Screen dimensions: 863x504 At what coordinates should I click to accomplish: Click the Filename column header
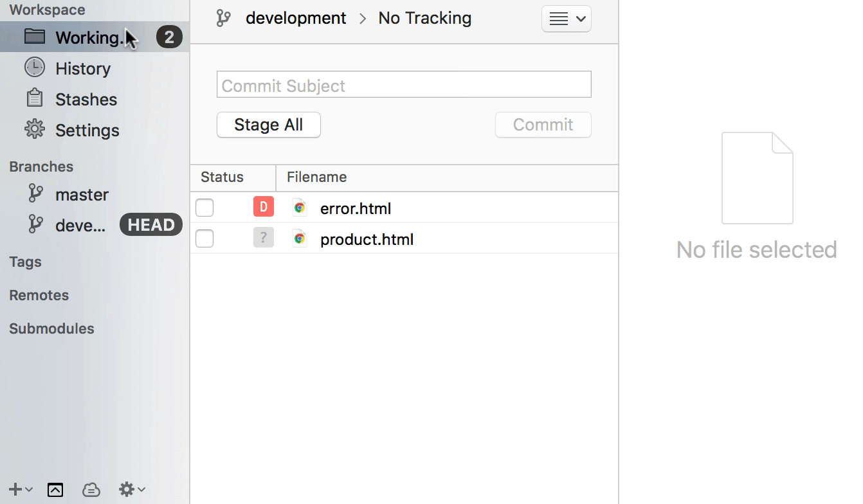coord(316,177)
